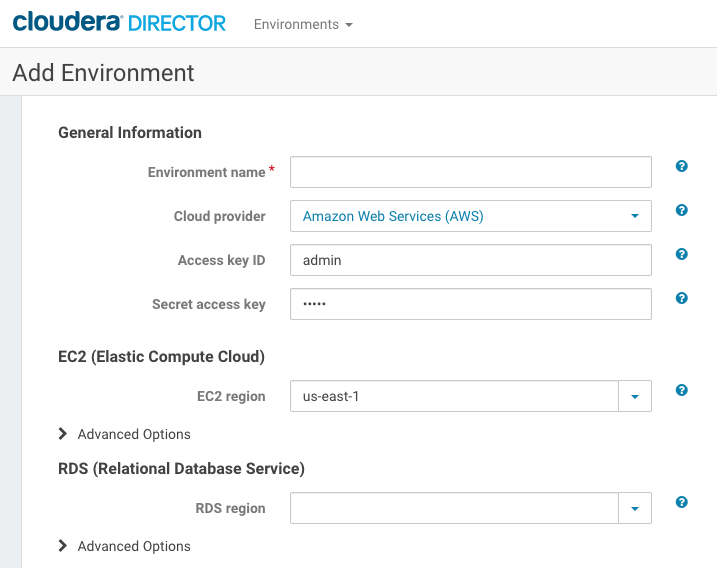Open the Environments menu
This screenshot has height=568, width=717.
[x=303, y=24]
